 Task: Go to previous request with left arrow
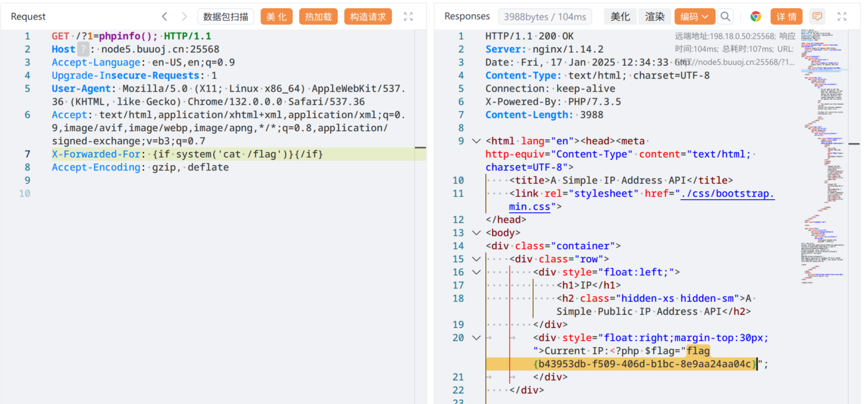(x=164, y=16)
